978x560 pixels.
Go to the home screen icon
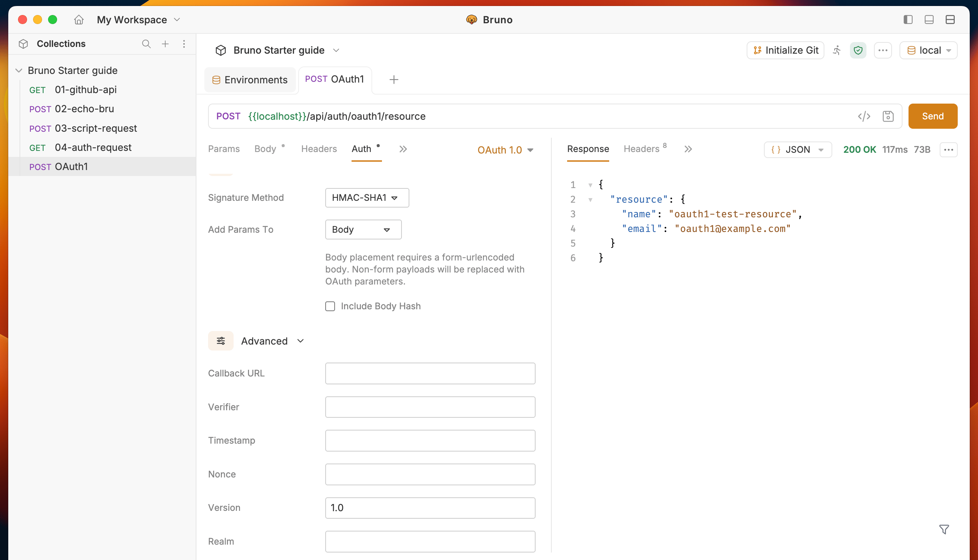pos(78,20)
